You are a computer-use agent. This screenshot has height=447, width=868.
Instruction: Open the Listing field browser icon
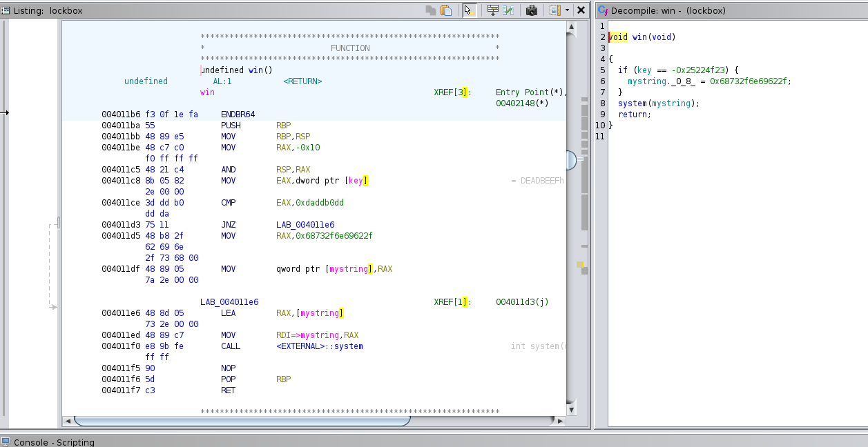tap(493, 10)
